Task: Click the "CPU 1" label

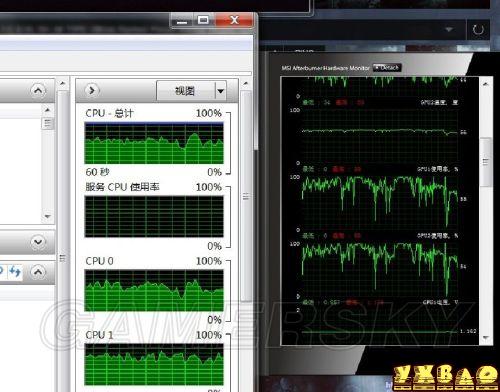Action: 99,335
